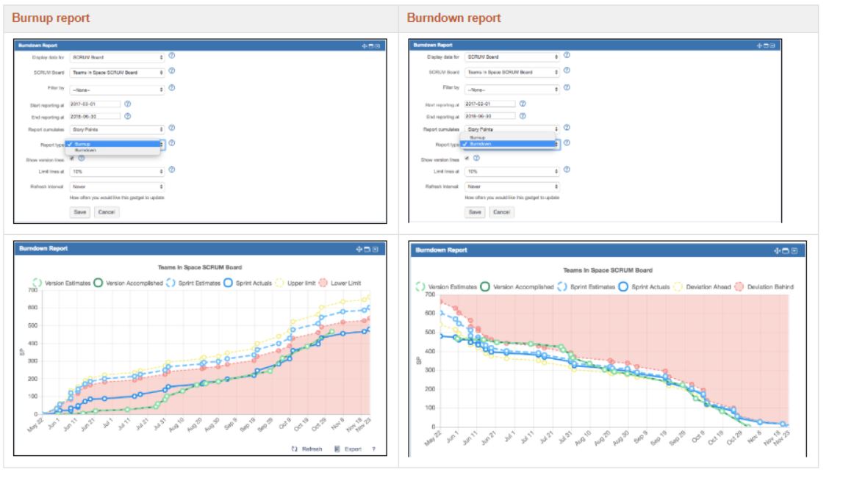This screenshot has width=868, height=478.
Task: Select Burnup option in Burnup form's open list
Action: (x=113, y=144)
